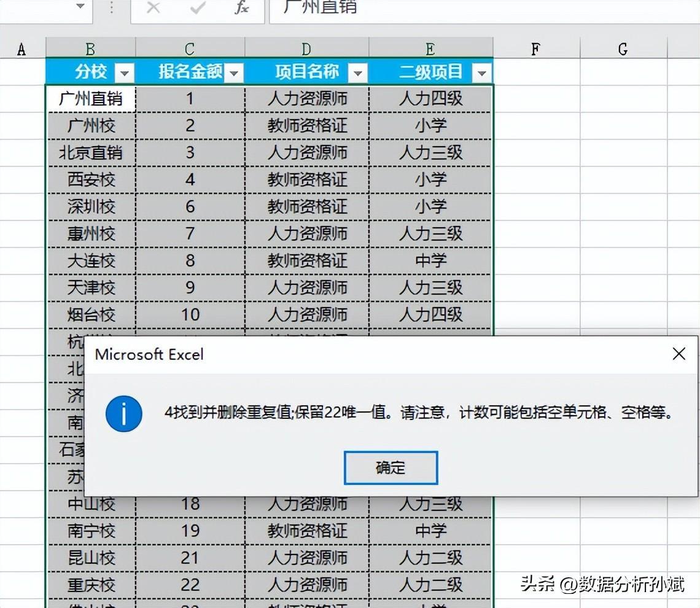The image size is (700, 608).
Task: Select the cell containing 北京直销
Action: tap(90, 152)
